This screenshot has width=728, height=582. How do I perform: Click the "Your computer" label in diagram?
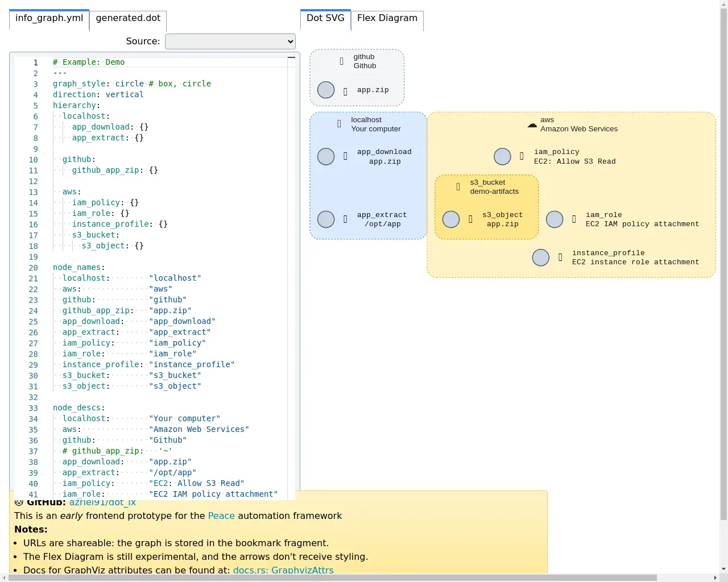376,129
